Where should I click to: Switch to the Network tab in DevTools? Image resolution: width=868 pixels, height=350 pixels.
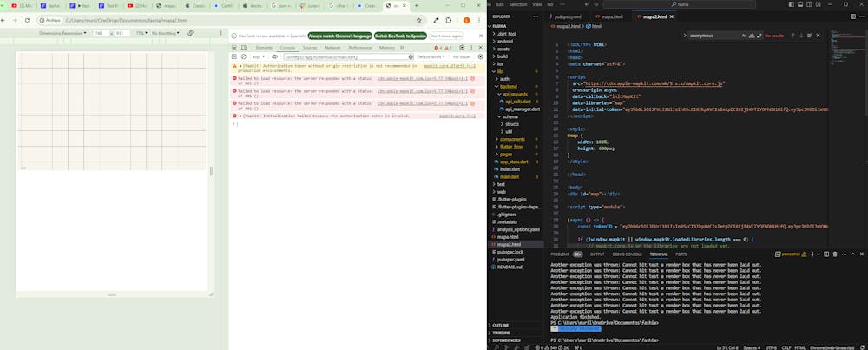[x=332, y=47]
